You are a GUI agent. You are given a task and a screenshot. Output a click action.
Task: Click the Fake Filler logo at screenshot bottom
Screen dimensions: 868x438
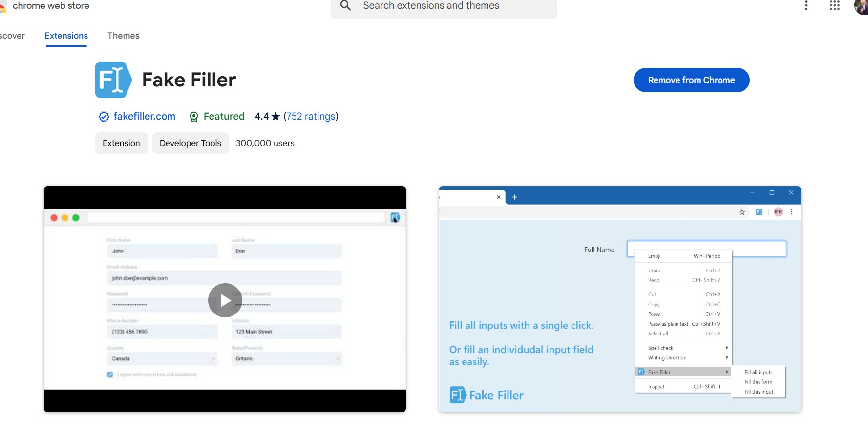pos(487,395)
